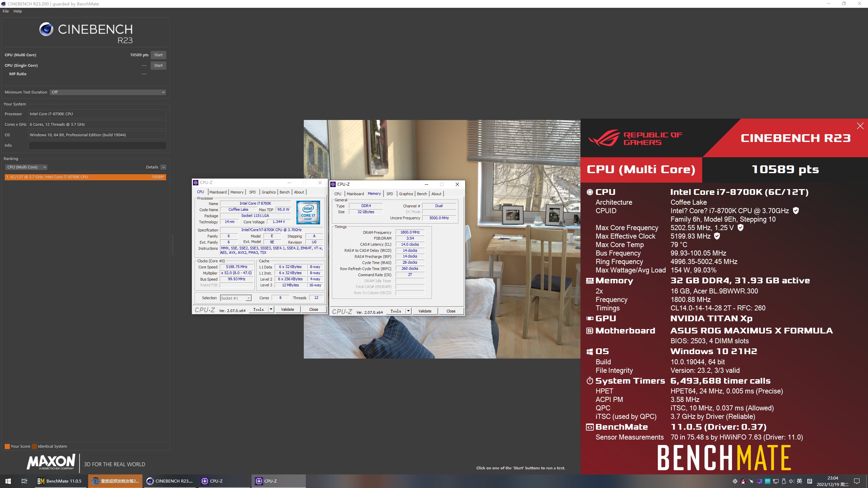Click the network tray icon
868x488 pixels.
[775, 481]
